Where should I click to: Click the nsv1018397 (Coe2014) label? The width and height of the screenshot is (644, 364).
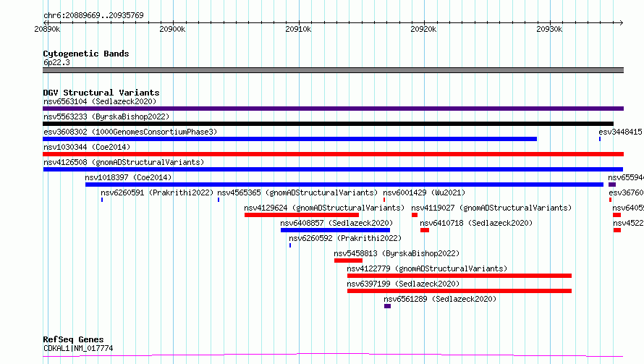pyautogui.click(x=128, y=177)
